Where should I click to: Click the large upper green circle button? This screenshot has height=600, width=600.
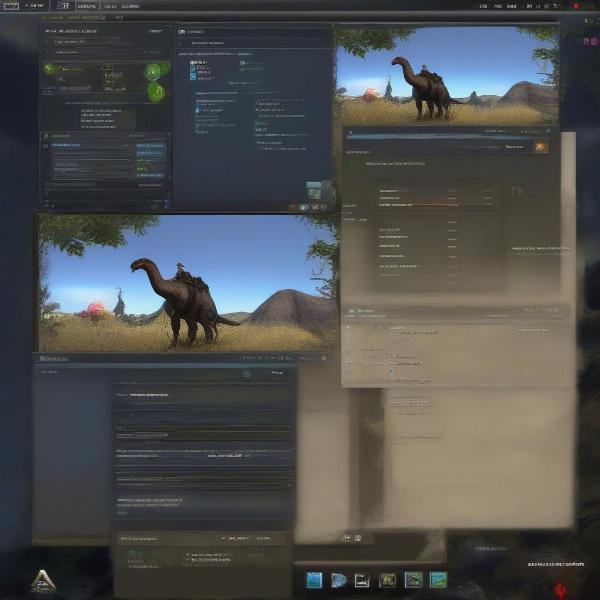153,72
